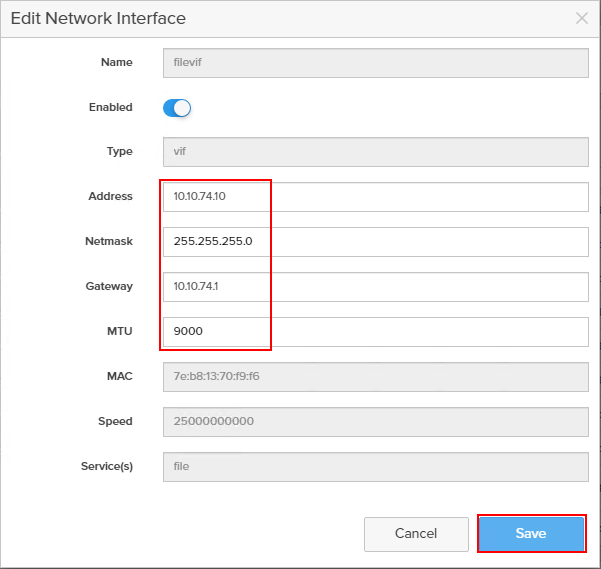Click the Address label text

pos(110,196)
